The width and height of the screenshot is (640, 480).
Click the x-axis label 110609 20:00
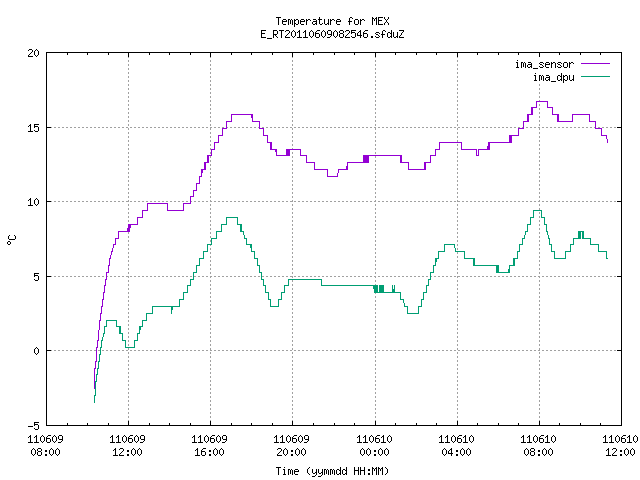pyautogui.click(x=292, y=446)
